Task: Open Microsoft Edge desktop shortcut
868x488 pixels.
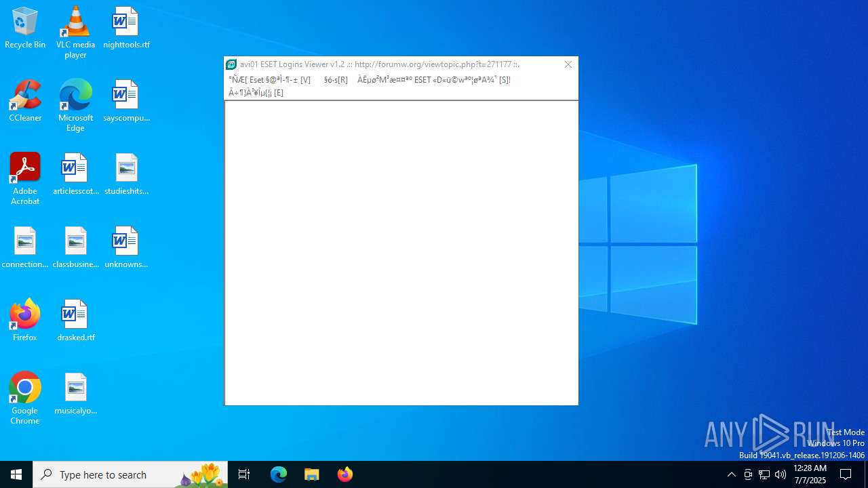Action: pyautogui.click(x=75, y=106)
